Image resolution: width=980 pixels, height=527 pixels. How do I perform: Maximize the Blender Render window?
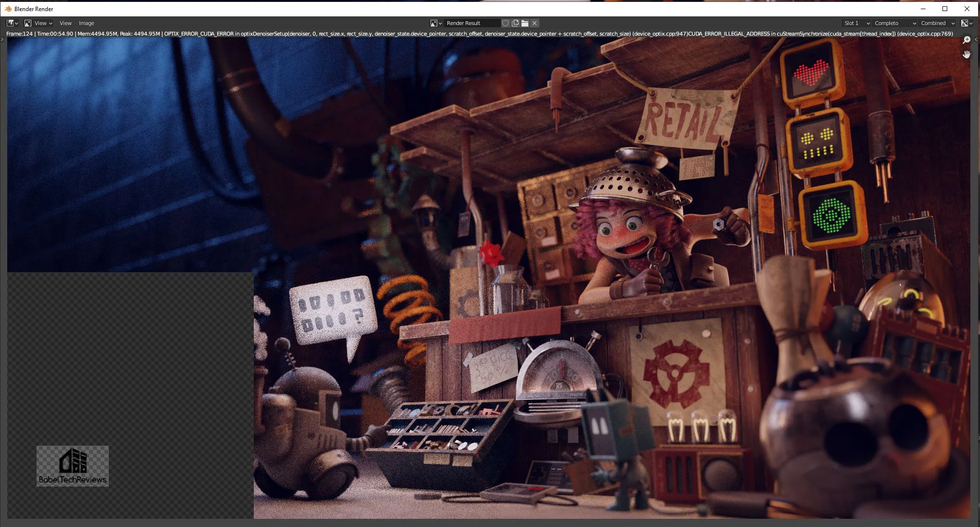(x=945, y=9)
